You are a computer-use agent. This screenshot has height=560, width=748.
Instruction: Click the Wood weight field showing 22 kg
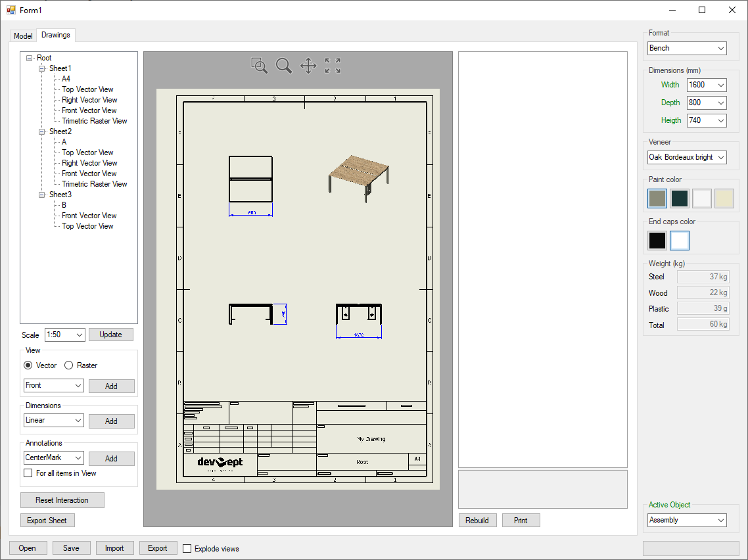703,292
